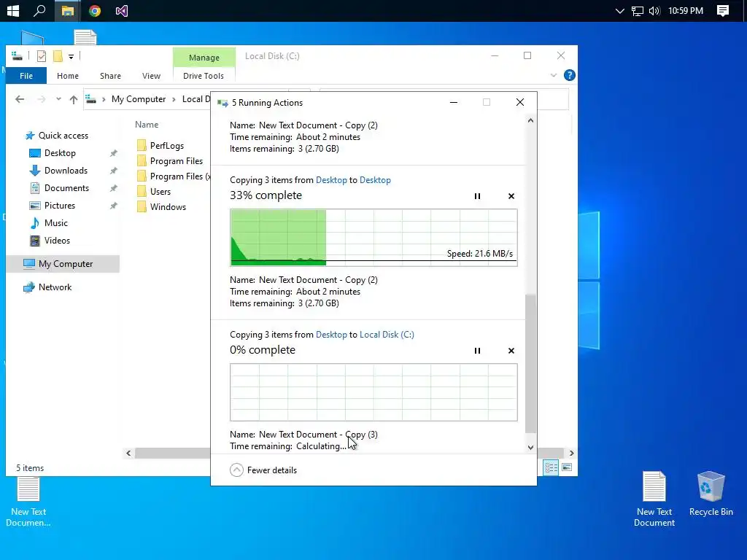Open recent locations dropdown arrow
This screenshot has width=747, height=560.
click(58, 99)
